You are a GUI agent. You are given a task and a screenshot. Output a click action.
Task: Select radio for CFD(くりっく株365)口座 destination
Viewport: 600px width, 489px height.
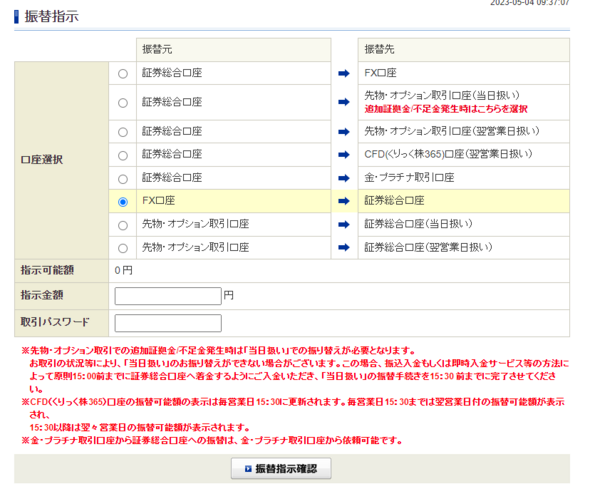[122, 156]
